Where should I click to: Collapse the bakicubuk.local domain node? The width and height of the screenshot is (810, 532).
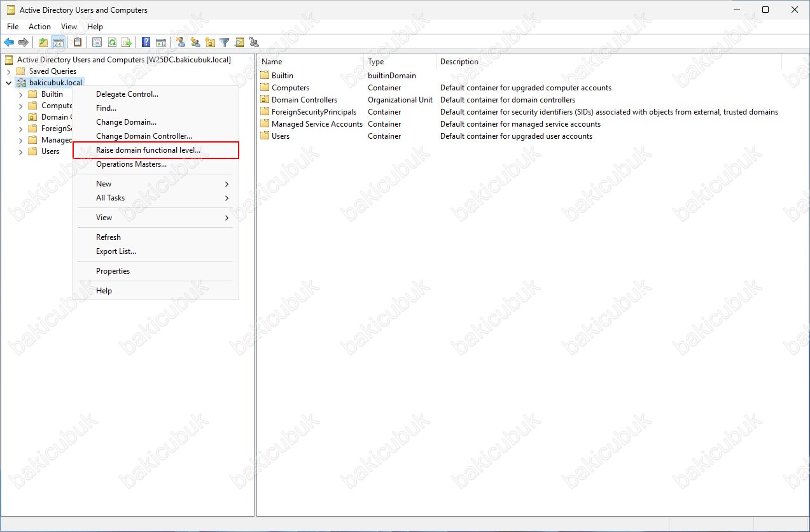[x=8, y=83]
